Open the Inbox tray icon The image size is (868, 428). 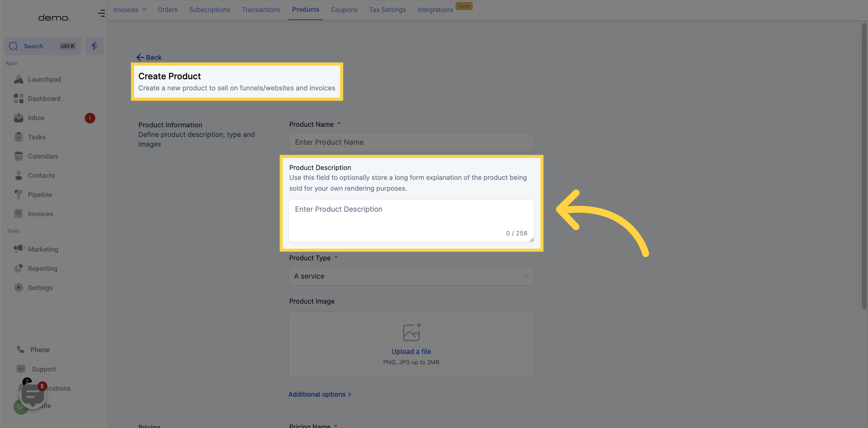[19, 118]
